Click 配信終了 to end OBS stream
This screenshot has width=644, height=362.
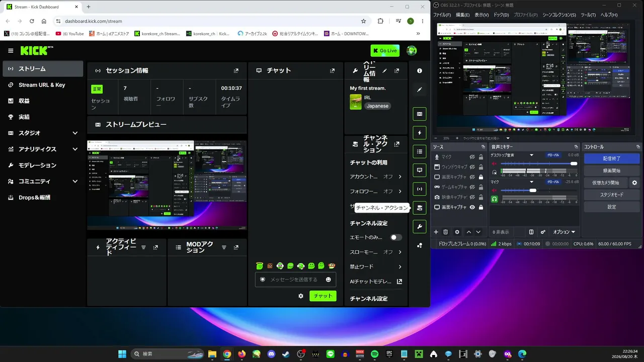click(x=612, y=158)
